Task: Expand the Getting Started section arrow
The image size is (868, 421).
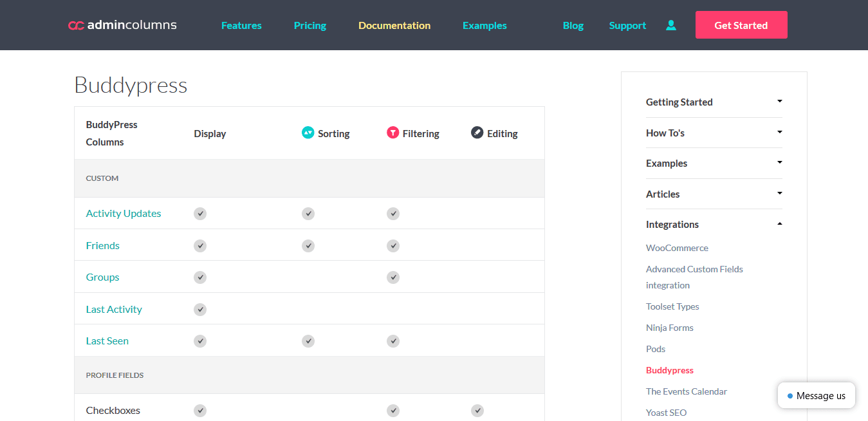Action: (x=780, y=101)
